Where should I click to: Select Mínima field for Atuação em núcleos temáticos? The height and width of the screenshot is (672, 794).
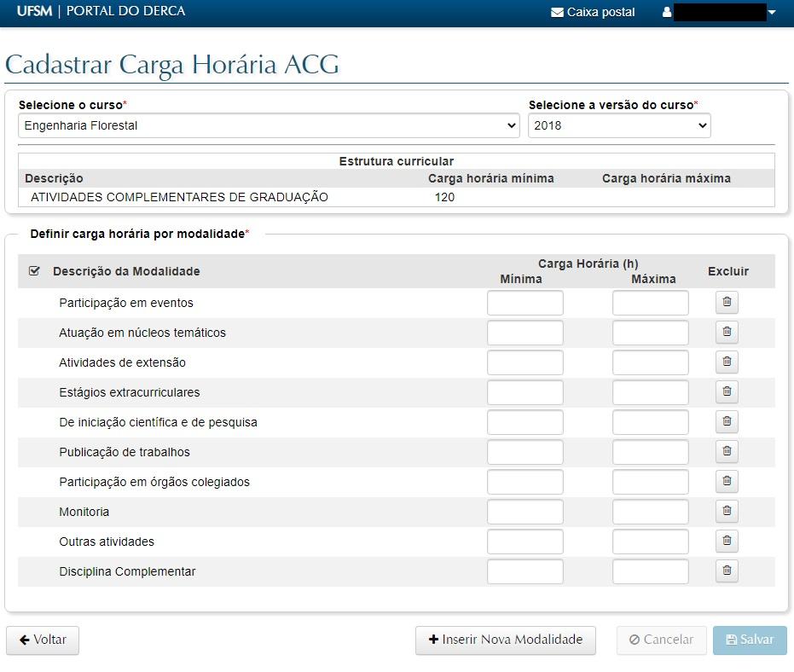(525, 333)
